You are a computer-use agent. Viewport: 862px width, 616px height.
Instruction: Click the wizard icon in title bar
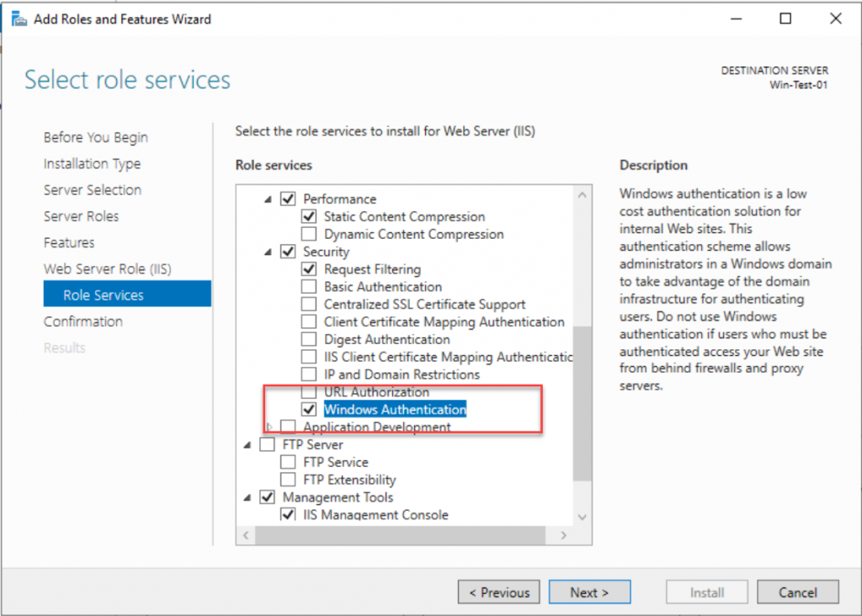[x=18, y=19]
